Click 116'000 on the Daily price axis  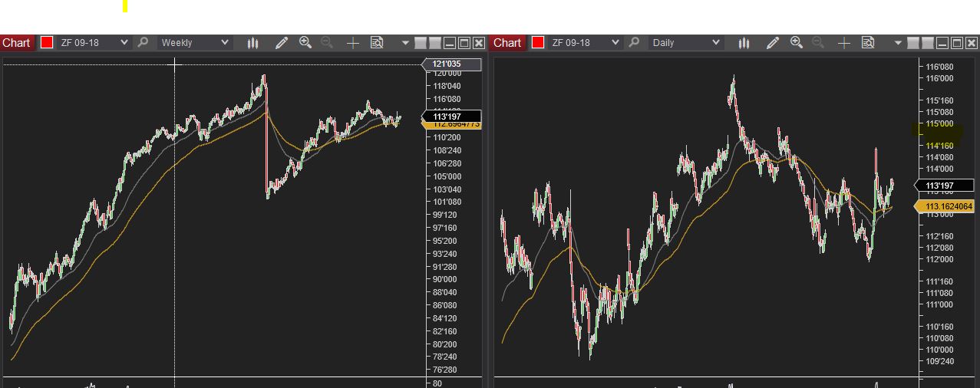click(939, 78)
